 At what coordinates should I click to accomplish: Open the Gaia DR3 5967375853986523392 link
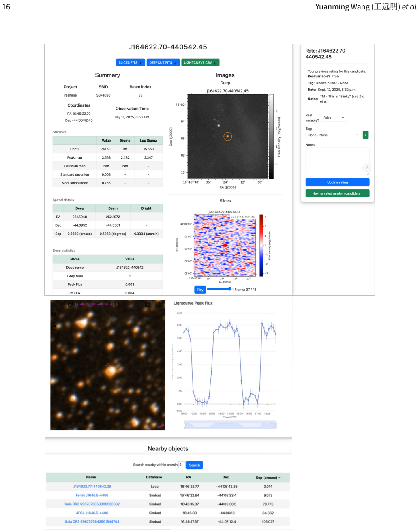point(92,504)
